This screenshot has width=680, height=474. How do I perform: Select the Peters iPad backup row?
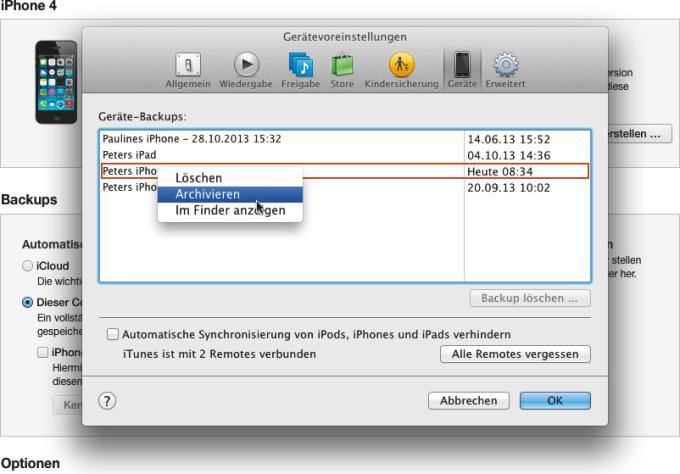click(345, 155)
